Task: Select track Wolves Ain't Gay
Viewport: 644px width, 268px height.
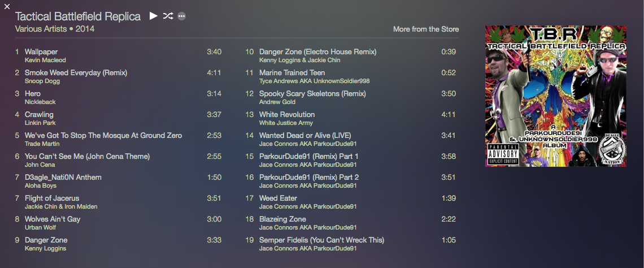Action: click(x=53, y=219)
